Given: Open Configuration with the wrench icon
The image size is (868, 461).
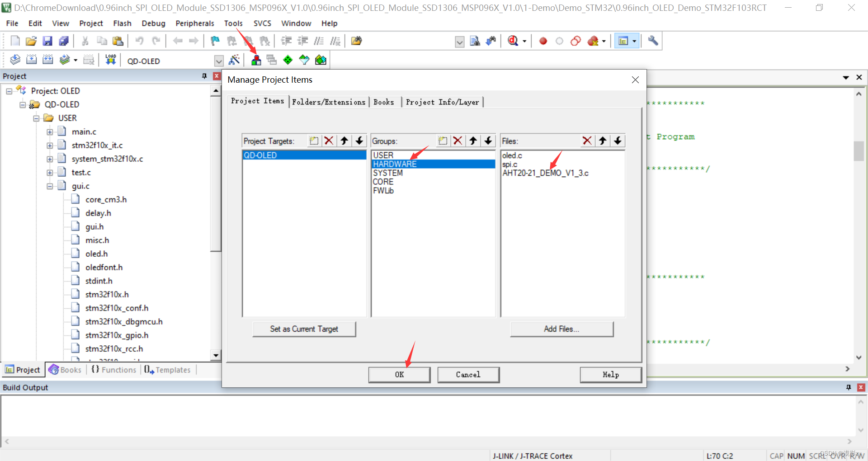Looking at the screenshot, I should point(652,41).
